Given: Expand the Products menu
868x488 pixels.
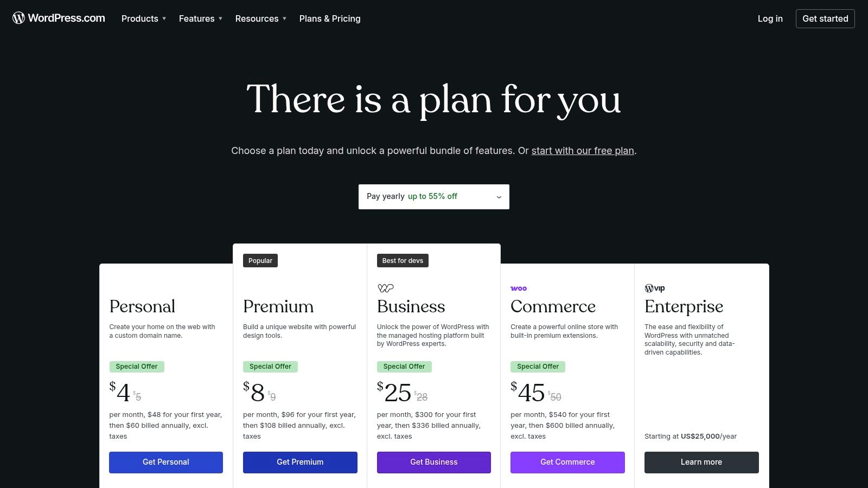Looking at the screenshot, I should coord(143,18).
